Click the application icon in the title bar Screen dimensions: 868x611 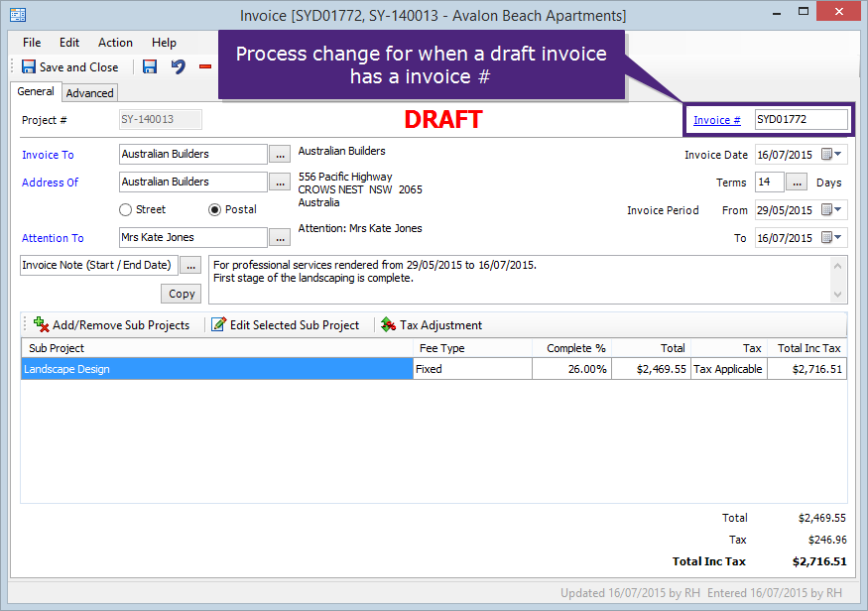(17, 14)
